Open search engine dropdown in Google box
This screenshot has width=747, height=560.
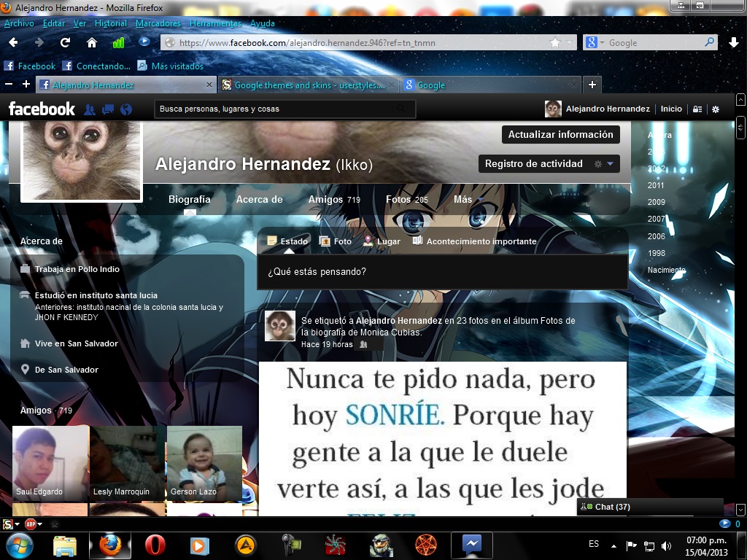602,42
